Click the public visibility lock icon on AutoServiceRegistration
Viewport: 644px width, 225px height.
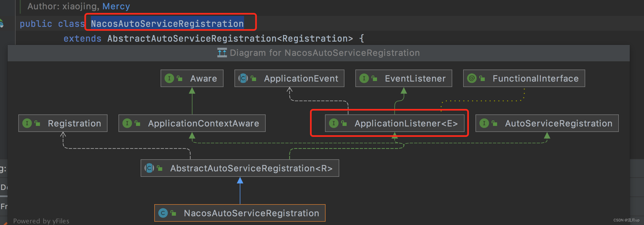tap(494, 123)
